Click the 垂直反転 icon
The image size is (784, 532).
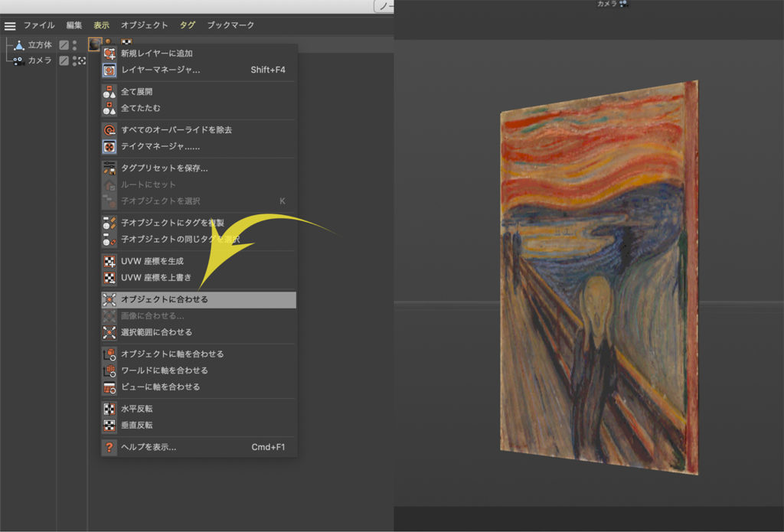[109, 426]
